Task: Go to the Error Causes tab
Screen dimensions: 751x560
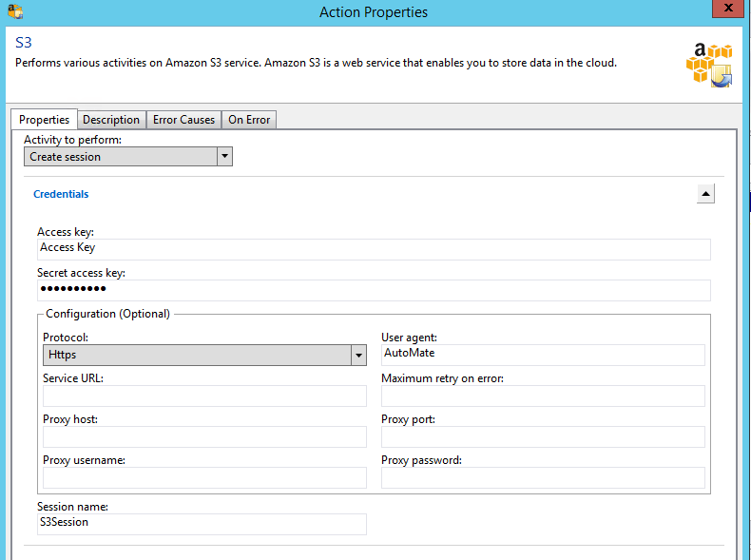Action: pyautogui.click(x=183, y=120)
